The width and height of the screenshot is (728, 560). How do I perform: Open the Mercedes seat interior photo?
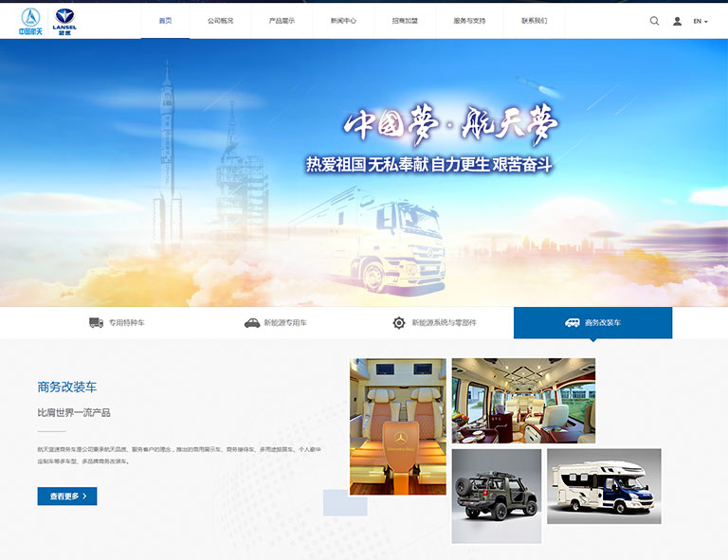(397, 426)
